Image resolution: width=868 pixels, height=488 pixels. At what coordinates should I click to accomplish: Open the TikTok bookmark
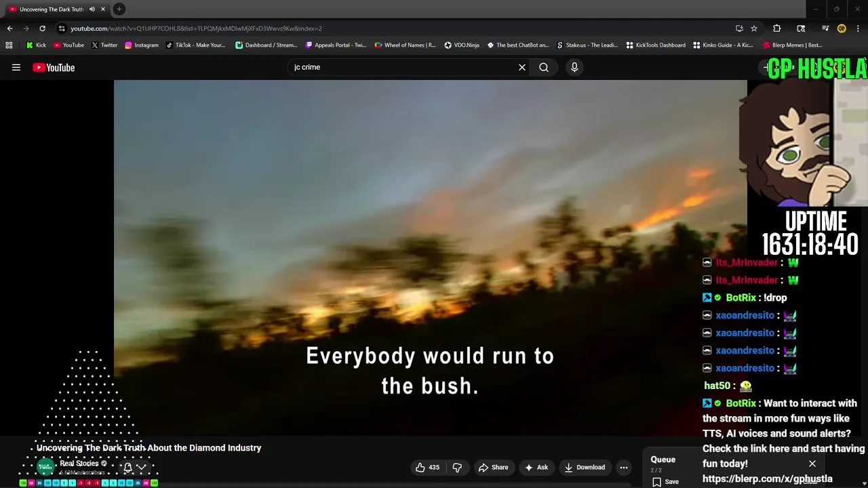pos(195,45)
